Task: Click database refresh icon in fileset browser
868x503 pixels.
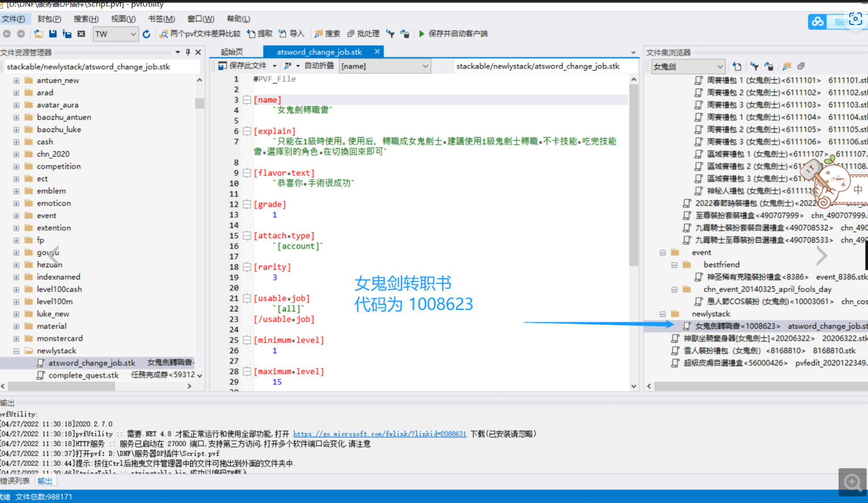Action: click(x=768, y=66)
